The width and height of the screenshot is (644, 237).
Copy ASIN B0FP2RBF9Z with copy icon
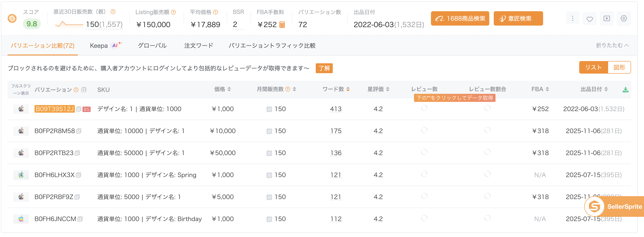[77, 197]
